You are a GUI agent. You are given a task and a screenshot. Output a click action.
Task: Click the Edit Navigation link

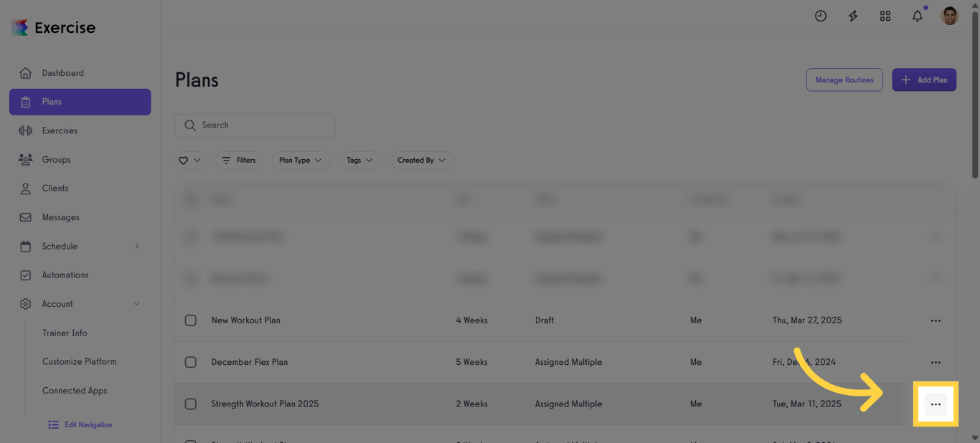click(88, 425)
